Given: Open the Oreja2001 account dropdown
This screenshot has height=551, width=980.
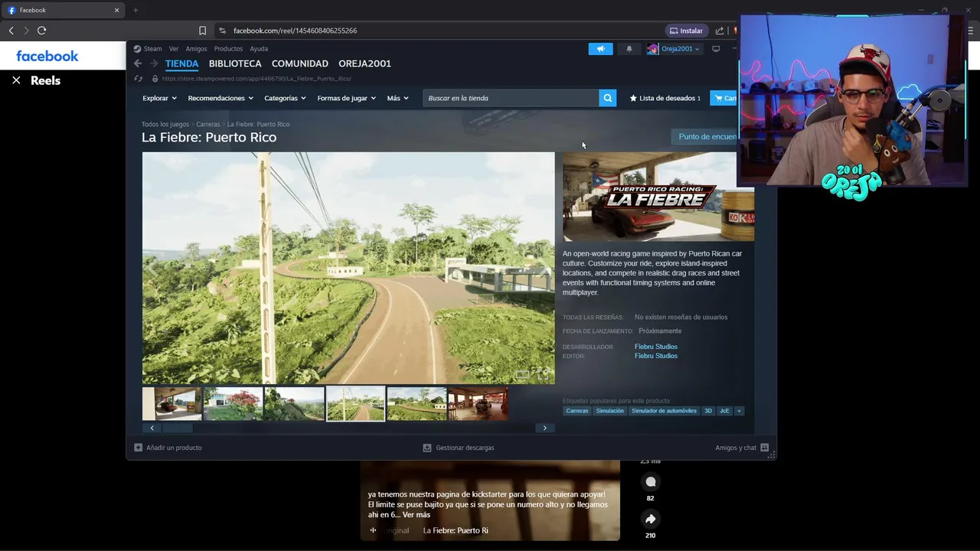Looking at the screenshot, I should tap(673, 49).
